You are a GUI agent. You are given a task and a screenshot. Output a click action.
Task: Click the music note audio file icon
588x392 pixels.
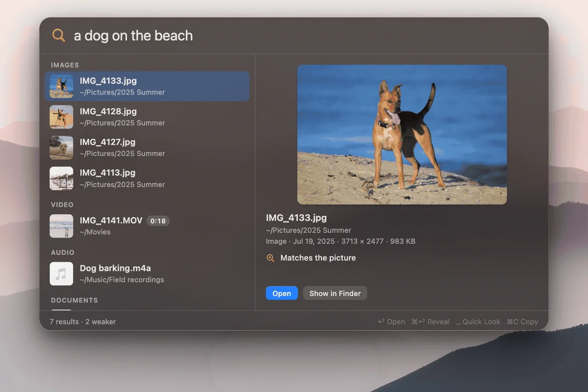61,274
